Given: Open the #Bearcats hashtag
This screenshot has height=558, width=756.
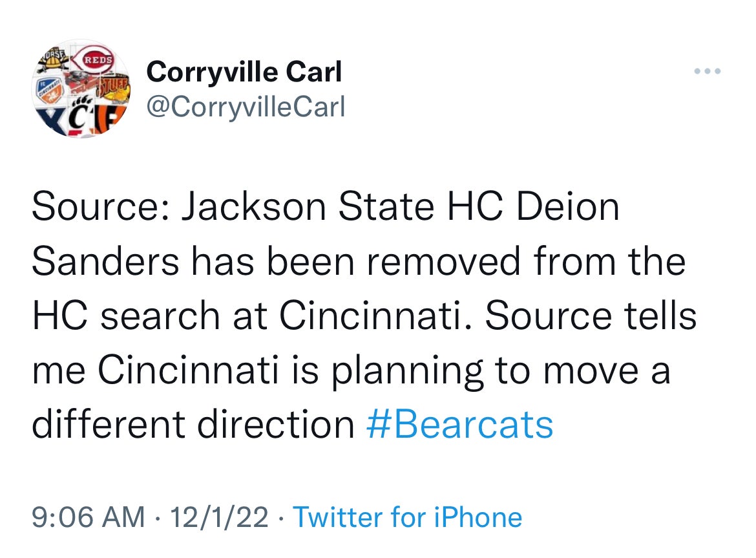Looking at the screenshot, I should pyautogui.click(x=459, y=424).
